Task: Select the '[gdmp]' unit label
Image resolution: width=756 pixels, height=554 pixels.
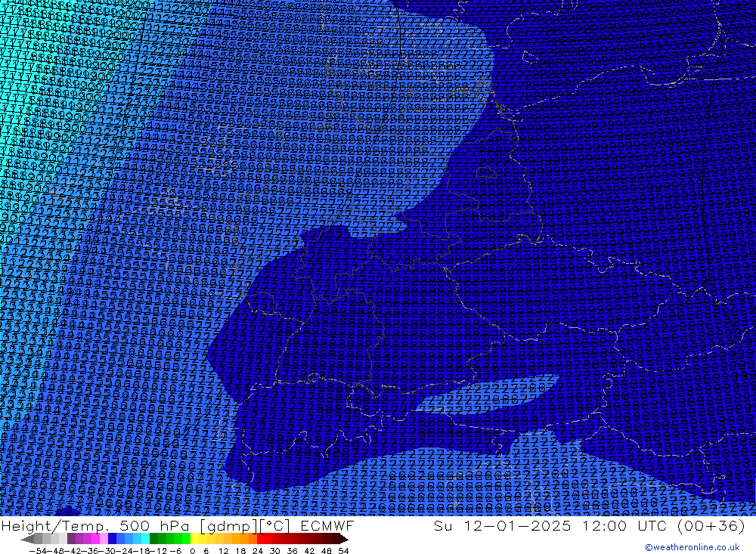Action: pyautogui.click(x=228, y=525)
